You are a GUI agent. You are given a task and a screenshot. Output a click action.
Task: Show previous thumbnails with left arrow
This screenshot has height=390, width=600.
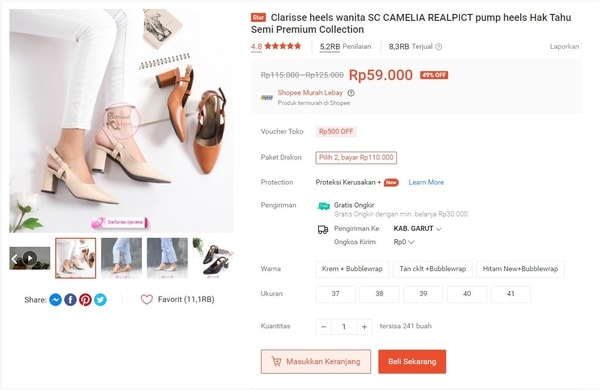(14, 259)
